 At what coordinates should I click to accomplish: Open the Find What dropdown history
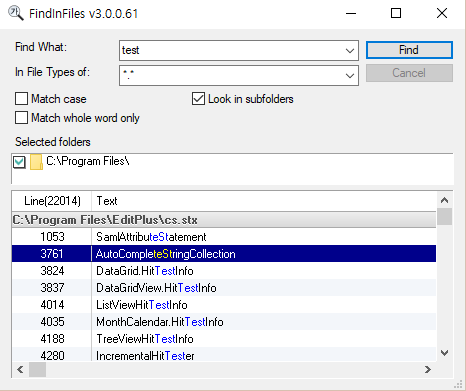[x=350, y=51]
